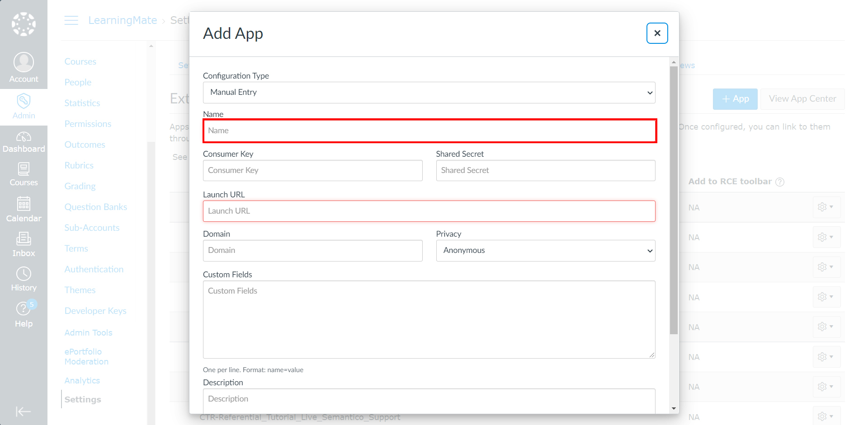Open the Calendar icon in sidebar
Viewport: 868px width, 425px height.
coord(24,204)
